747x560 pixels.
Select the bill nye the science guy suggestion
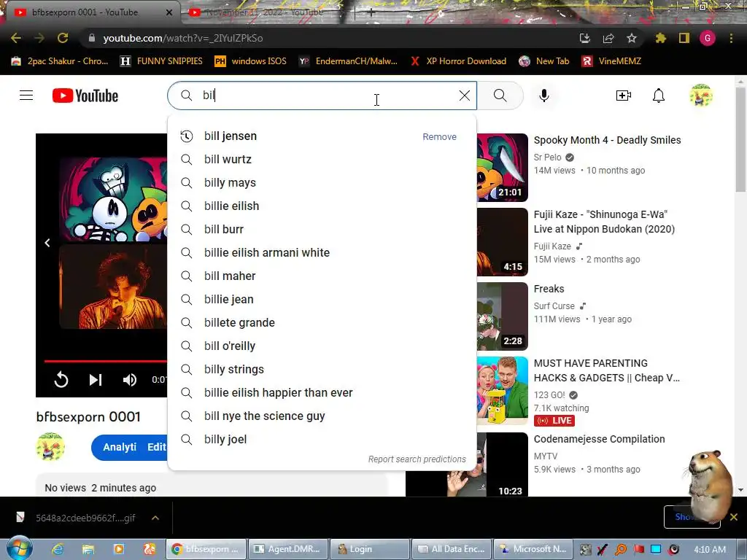point(322,416)
